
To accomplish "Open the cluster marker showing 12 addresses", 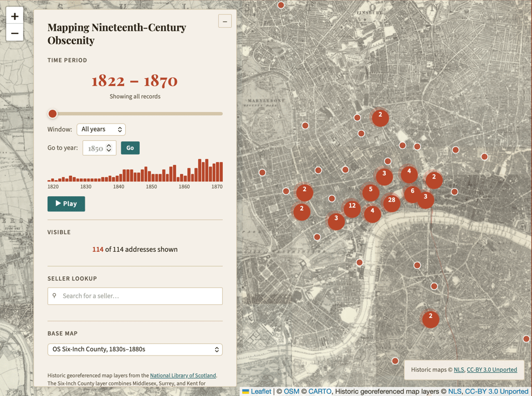I will 352,209.
